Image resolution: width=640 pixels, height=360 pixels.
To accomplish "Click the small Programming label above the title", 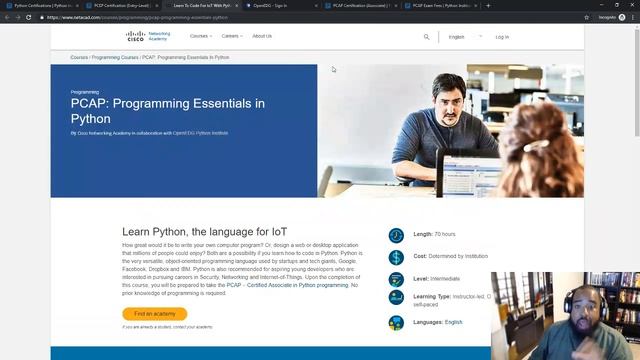I will point(84,92).
